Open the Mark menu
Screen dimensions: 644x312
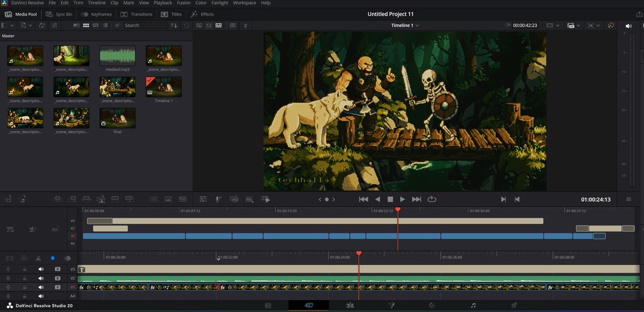click(x=129, y=3)
